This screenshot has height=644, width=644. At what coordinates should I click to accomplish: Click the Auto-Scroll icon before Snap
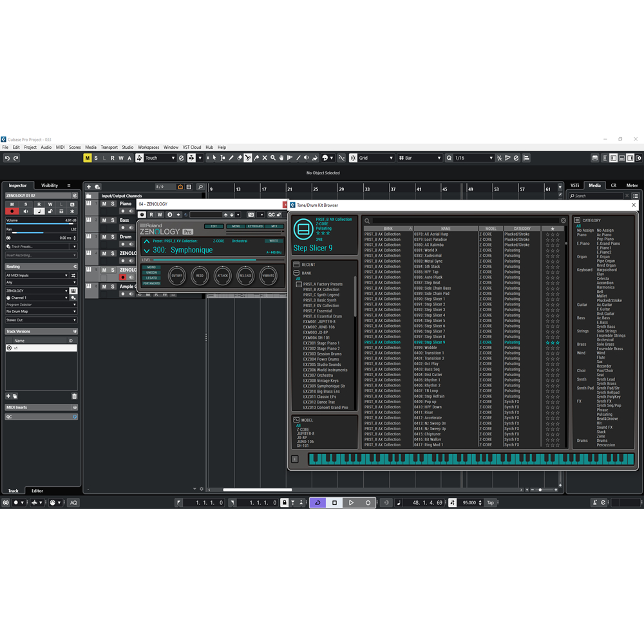[x=341, y=158]
